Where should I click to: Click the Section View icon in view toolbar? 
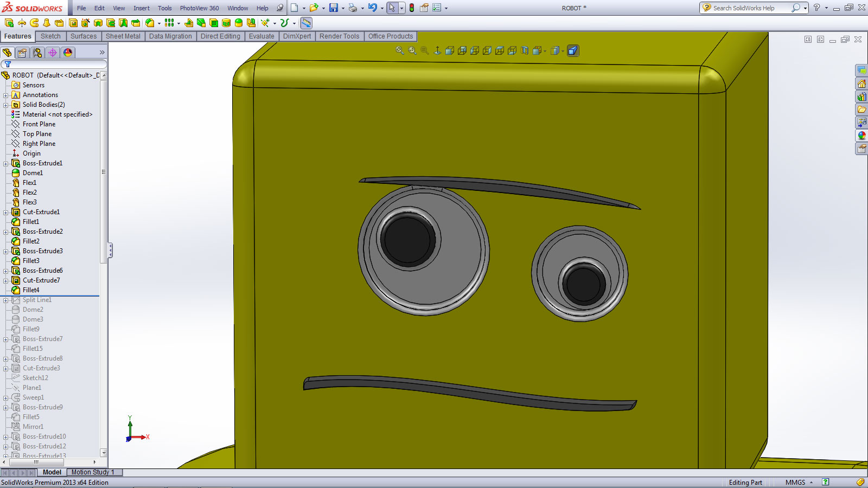pyautogui.click(x=525, y=50)
